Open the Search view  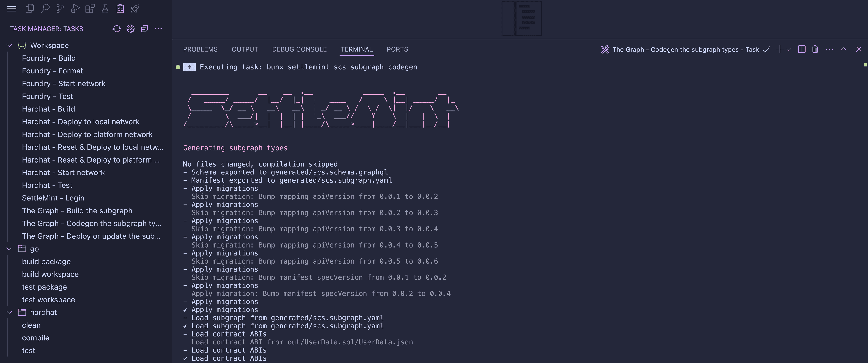[x=45, y=9]
